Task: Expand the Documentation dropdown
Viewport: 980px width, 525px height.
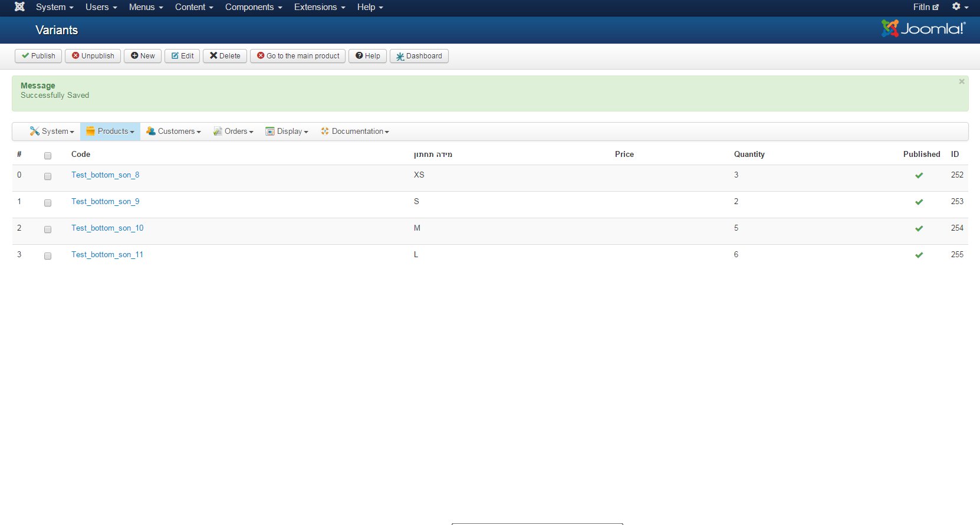Action: coord(355,132)
